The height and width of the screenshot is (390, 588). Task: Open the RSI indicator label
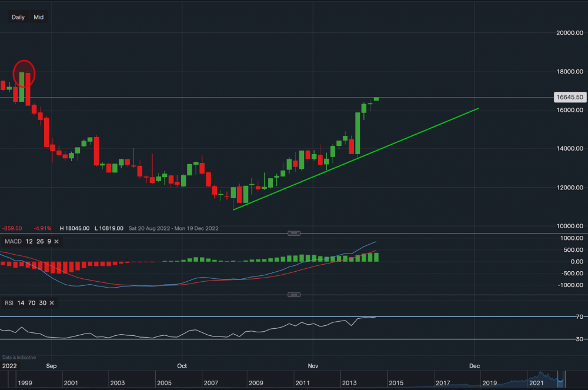coord(8,302)
